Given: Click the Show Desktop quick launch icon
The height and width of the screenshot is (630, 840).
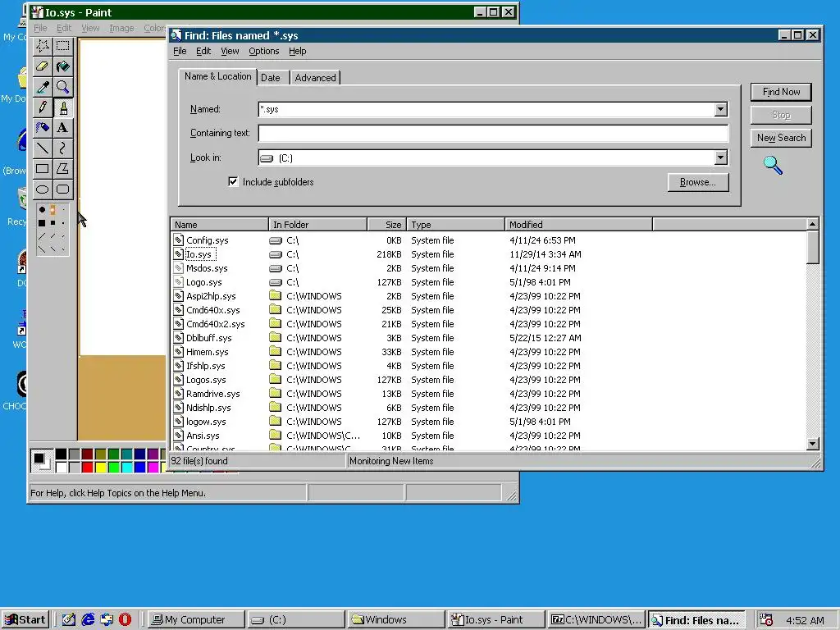Looking at the screenshot, I should pyautogui.click(x=69, y=620).
